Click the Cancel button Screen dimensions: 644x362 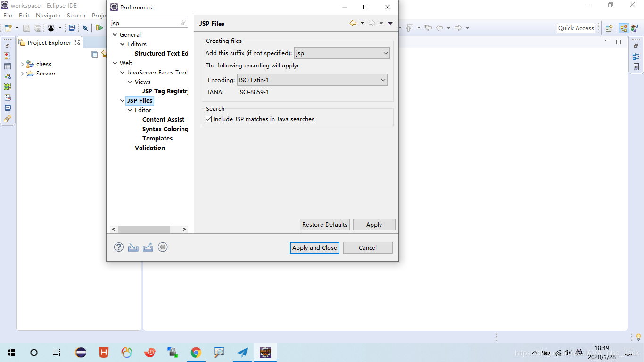(x=368, y=247)
